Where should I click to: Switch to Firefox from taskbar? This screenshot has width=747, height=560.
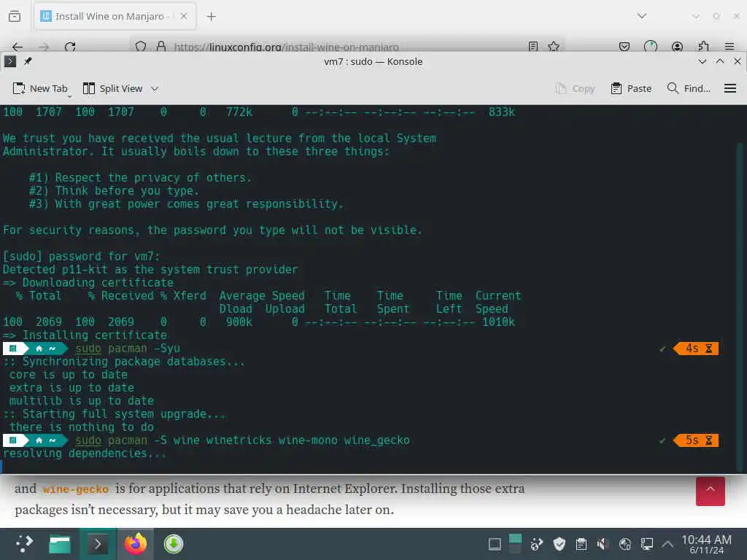point(136,544)
